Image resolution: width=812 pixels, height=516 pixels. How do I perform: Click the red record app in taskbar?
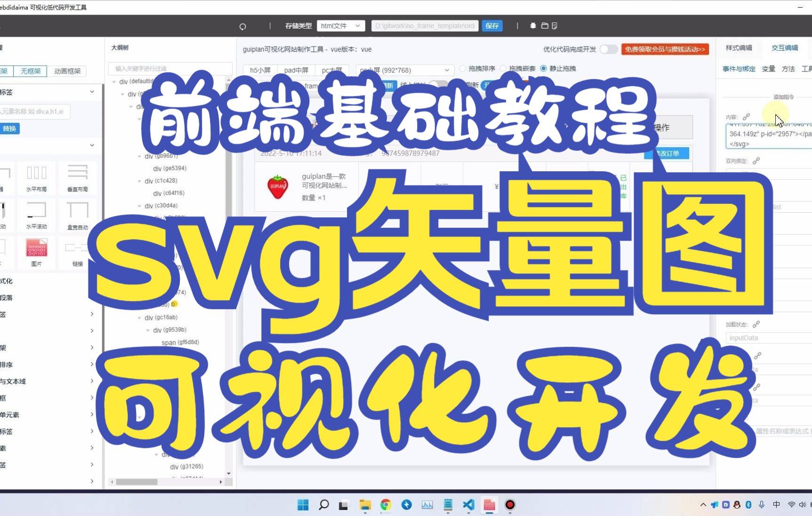510,505
